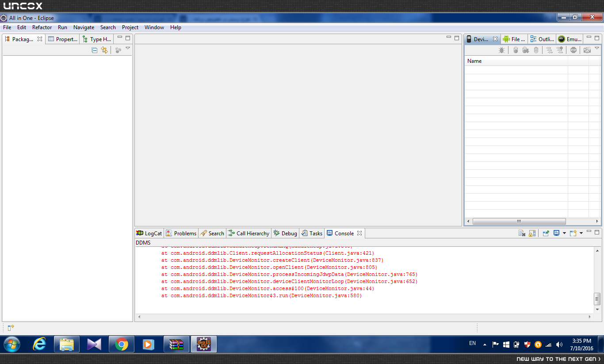604x364 pixels.
Task: Open Package Explorer view menu triangle
Action: point(128,48)
